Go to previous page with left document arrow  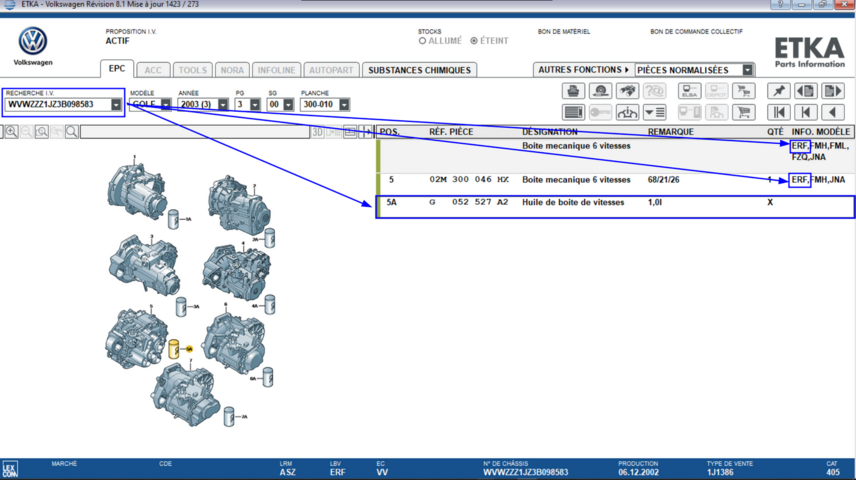(806, 91)
